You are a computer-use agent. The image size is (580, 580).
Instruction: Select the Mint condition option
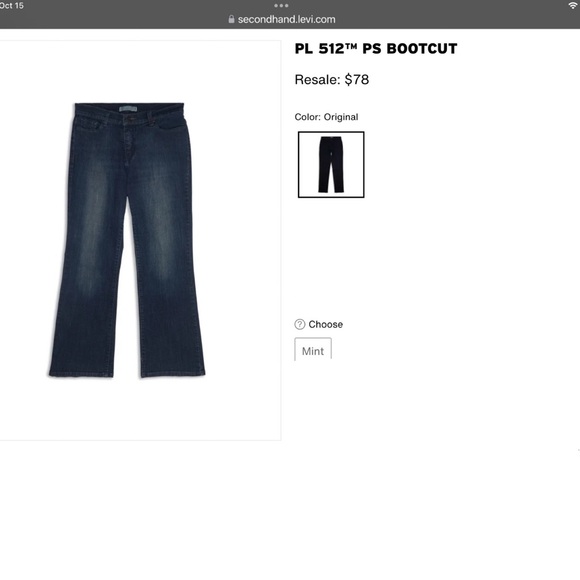[x=313, y=349]
